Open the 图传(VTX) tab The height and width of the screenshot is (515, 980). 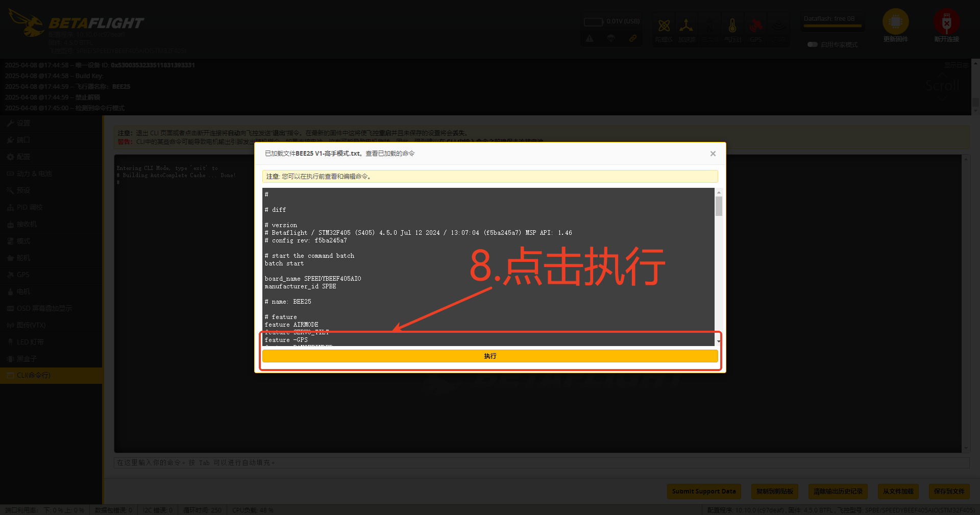[51, 325]
